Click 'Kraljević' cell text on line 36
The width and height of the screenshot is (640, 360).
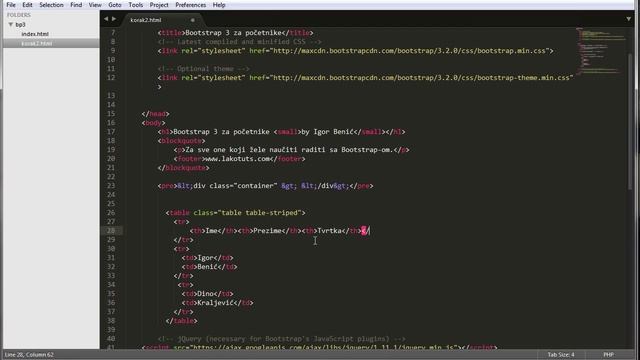(x=216, y=302)
